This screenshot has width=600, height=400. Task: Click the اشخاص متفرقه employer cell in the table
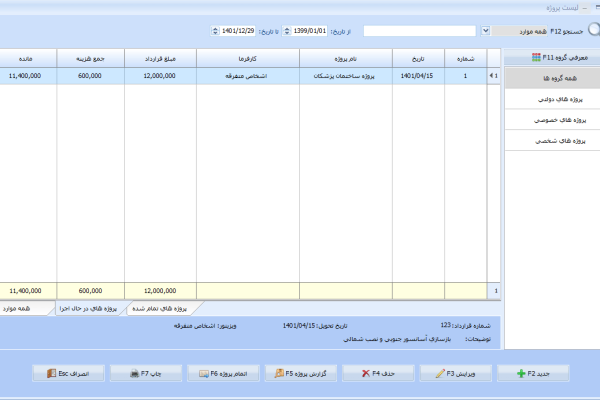point(246,76)
